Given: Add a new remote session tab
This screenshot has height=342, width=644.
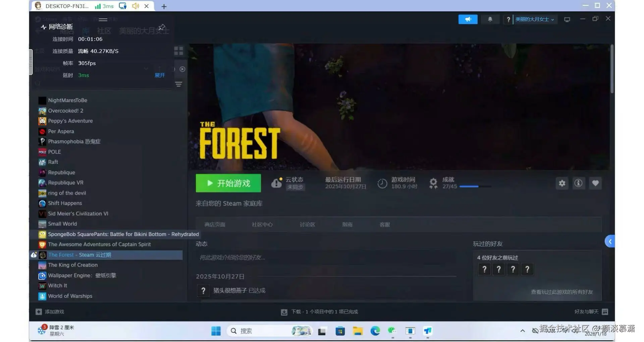Looking at the screenshot, I should 164,6.
